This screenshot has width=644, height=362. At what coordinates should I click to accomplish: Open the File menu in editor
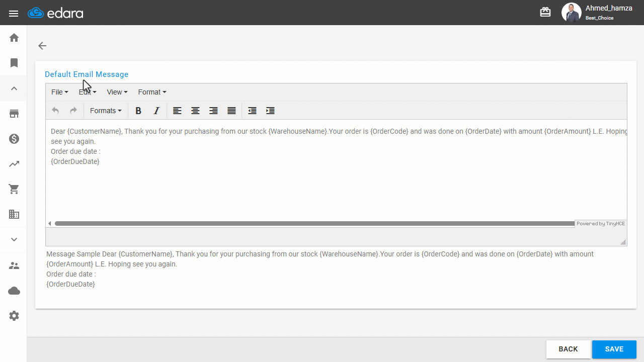pyautogui.click(x=60, y=92)
